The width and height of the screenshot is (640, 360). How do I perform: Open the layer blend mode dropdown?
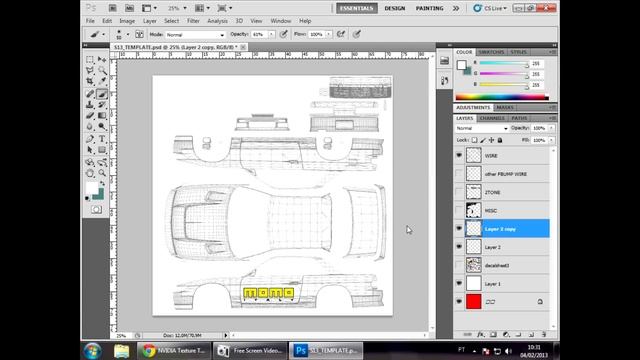[482, 128]
